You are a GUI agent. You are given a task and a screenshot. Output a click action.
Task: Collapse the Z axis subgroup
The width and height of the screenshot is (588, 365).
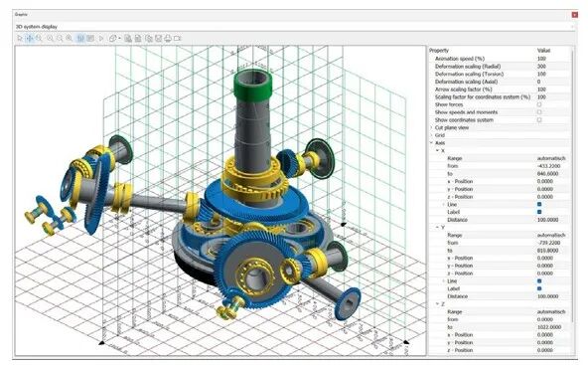[x=437, y=303]
